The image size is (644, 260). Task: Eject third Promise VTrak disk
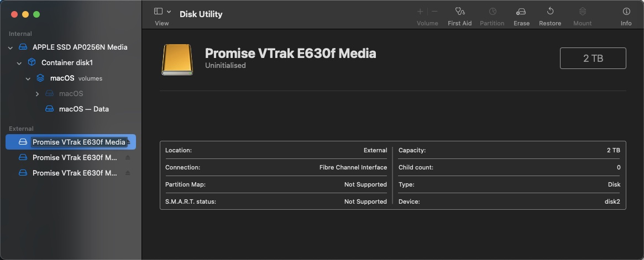(128, 173)
